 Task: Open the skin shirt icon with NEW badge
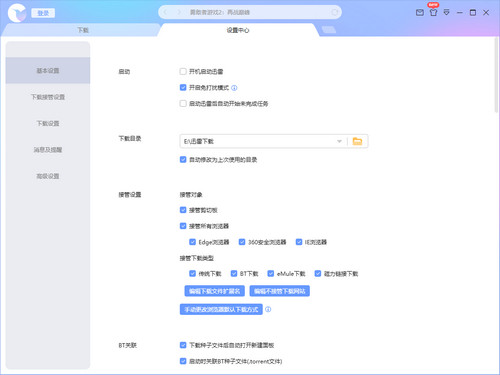[433, 12]
